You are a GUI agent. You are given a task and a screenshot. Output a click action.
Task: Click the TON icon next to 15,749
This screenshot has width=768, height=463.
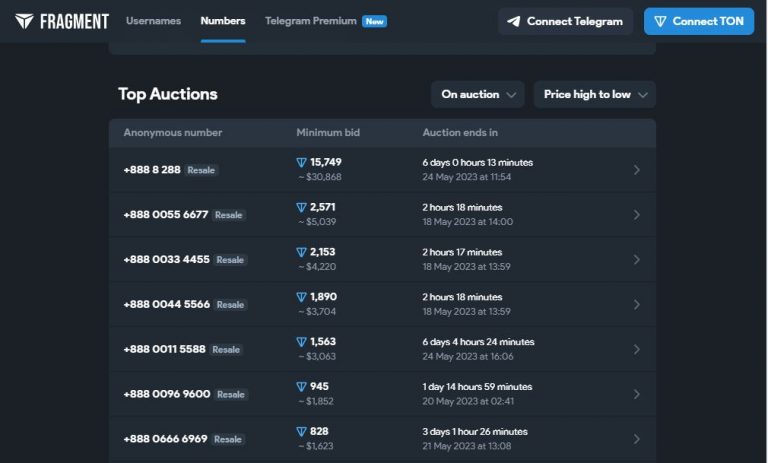[301, 162]
